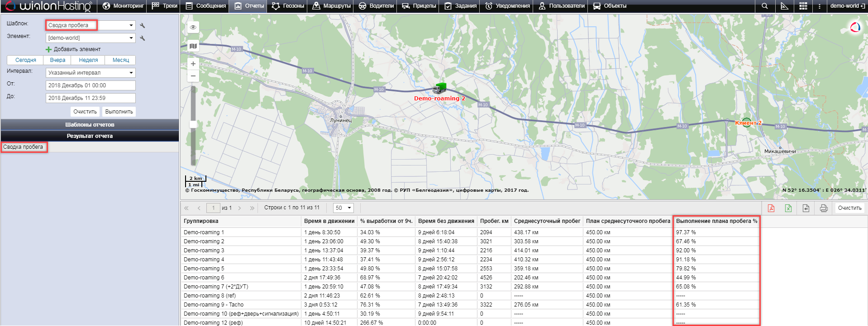Open the Геозоны menu tab
Viewport: 868px width, 326px height.
pos(288,6)
